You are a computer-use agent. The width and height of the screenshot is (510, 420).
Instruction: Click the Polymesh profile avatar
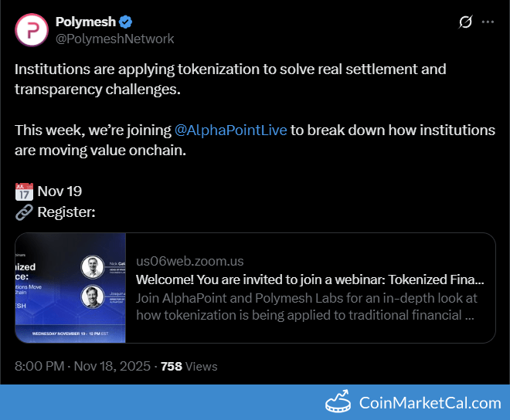[32, 30]
